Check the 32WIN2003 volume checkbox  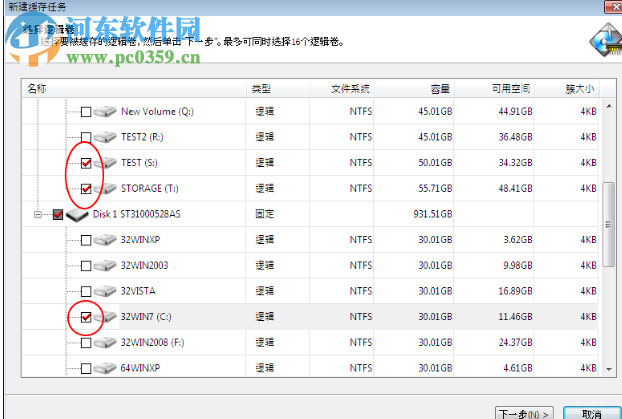point(86,266)
